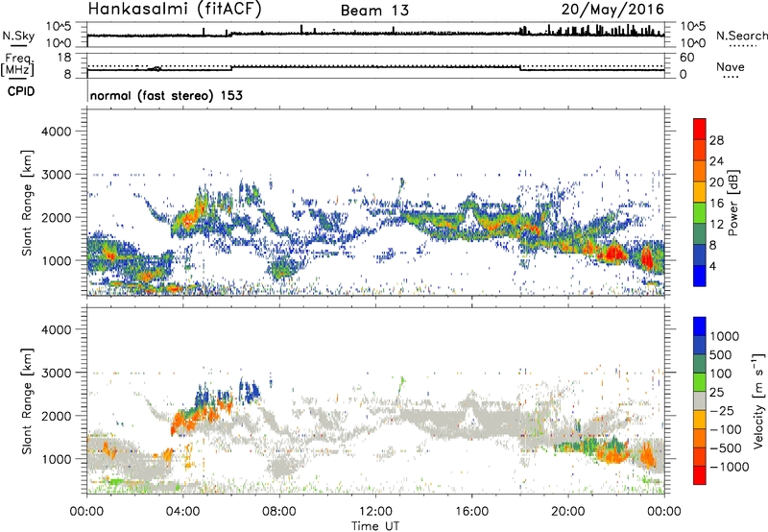The image size is (768, 532).
Task: Click the 08:00 time tick label
Action: (279, 512)
